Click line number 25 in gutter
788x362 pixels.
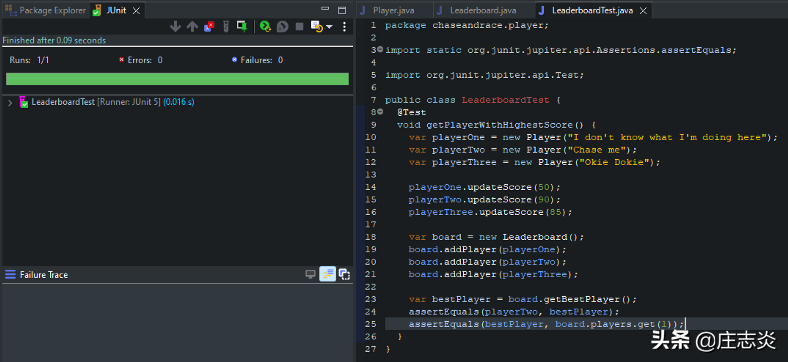pyautogui.click(x=370, y=324)
